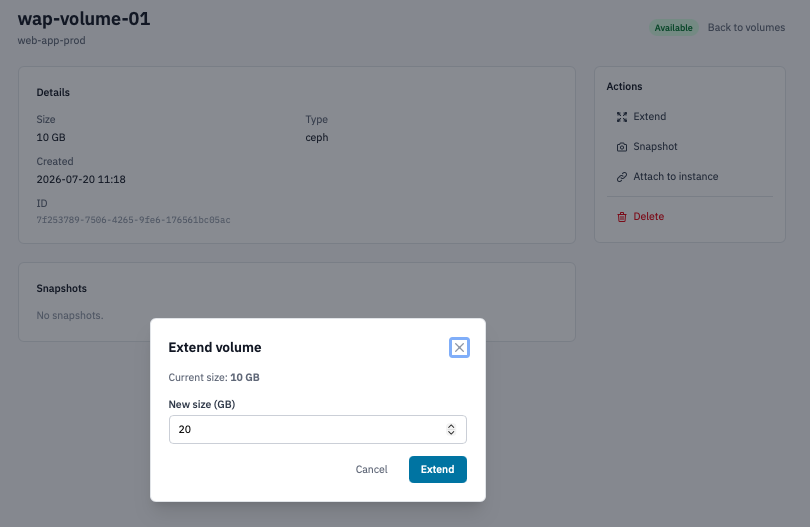Select the volume ID string
Image resolution: width=810 pixels, height=527 pixels.
133,220
